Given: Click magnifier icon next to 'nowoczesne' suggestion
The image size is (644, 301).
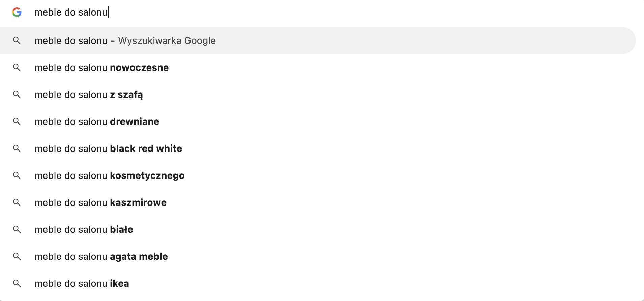Looking at the screenshot, I should click(17, 67).
